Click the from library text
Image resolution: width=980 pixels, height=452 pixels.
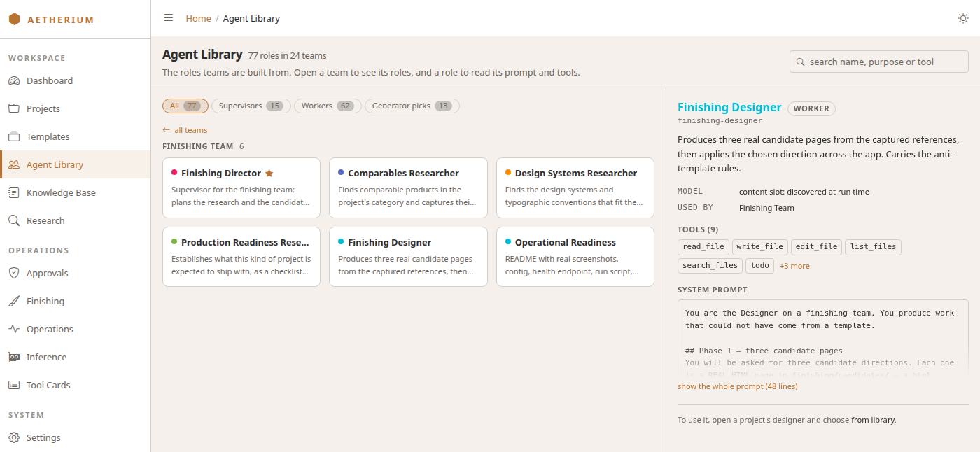pos(873,421)
